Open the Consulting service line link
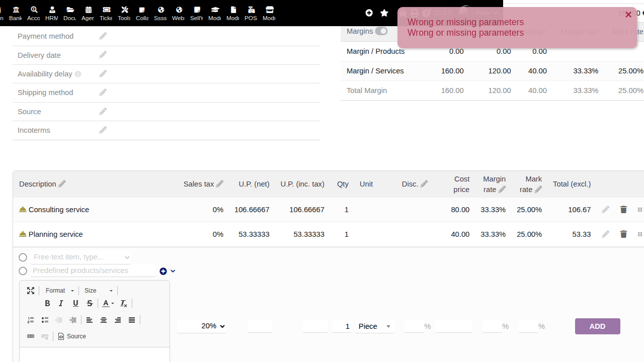Screen dimensions: 644x362 point(58,210)
